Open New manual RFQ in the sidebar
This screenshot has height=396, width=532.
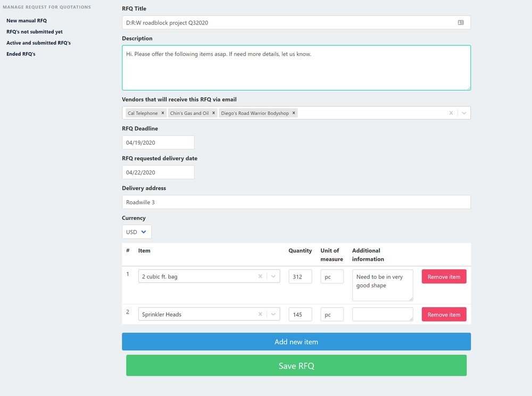(27, 20)
